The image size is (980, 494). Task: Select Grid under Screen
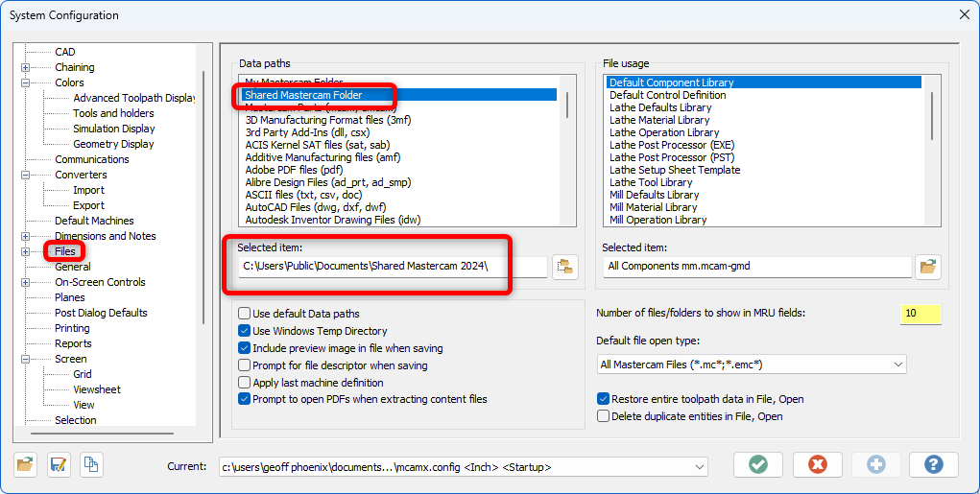(x=83, y=374)
